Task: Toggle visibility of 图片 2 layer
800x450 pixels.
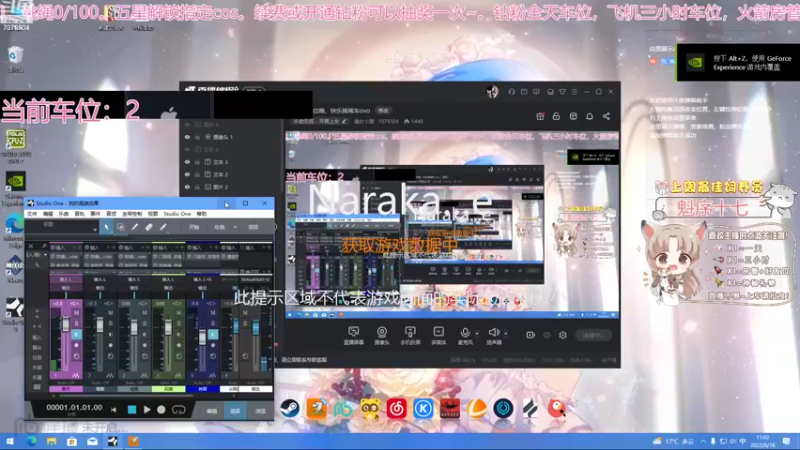Action: [x=187, y=187]
